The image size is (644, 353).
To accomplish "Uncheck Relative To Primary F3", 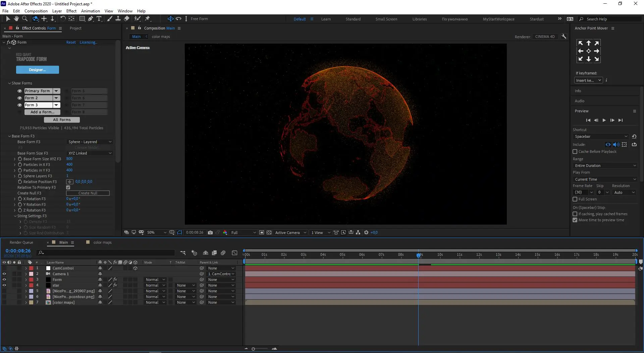I will (x=68, y=188).
